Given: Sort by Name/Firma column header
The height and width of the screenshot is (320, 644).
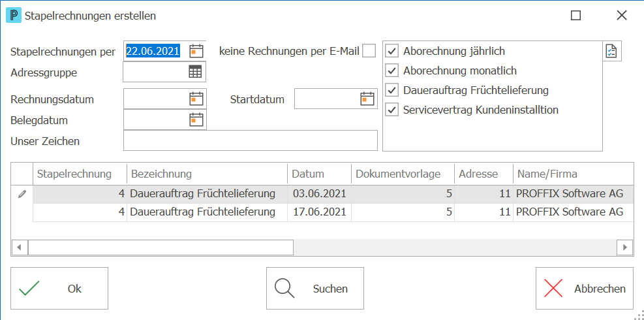Looking at the screenshot, I should 573,174.
